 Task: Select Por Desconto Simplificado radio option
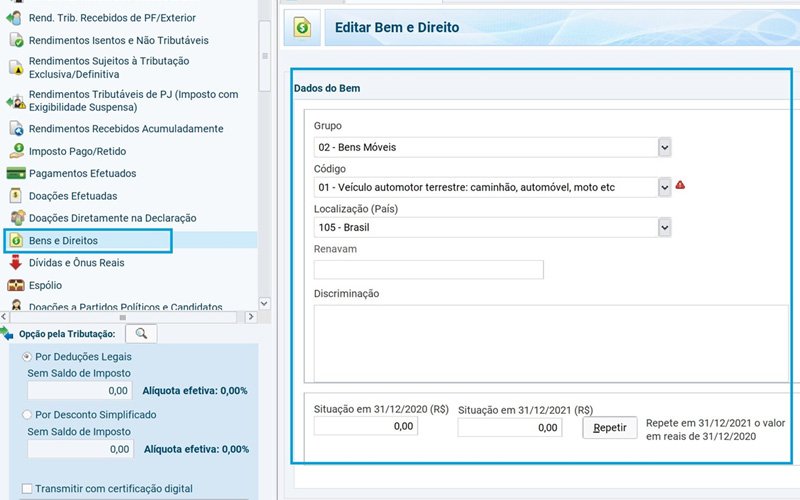tap(27, 414)
